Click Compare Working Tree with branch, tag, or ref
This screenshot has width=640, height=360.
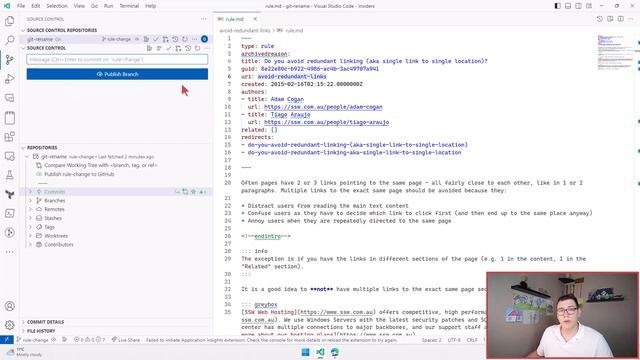(x=100, y=165)
